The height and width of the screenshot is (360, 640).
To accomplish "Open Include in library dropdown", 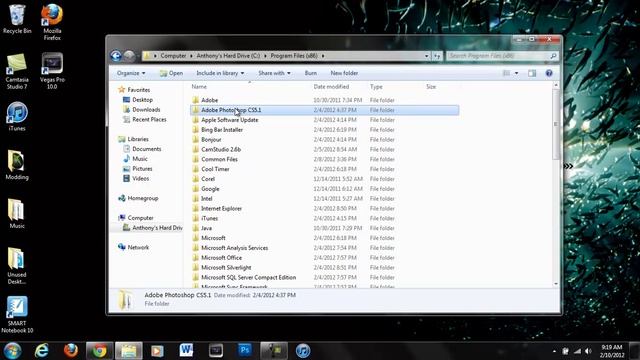I will coord(220,73).
